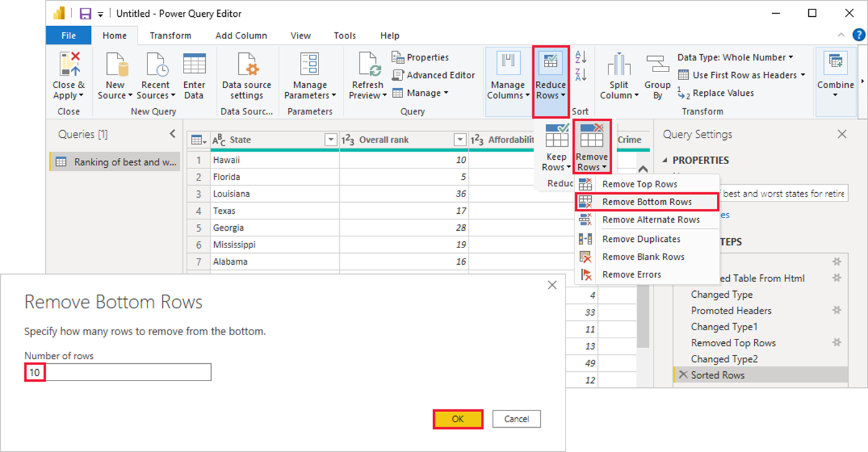Click the Group By icon
This screenshot has height=452, width=868.
[657, 65]
